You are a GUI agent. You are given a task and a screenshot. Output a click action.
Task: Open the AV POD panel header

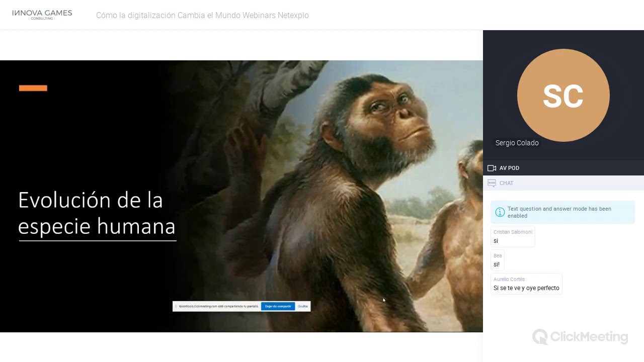tap(563, 168)
